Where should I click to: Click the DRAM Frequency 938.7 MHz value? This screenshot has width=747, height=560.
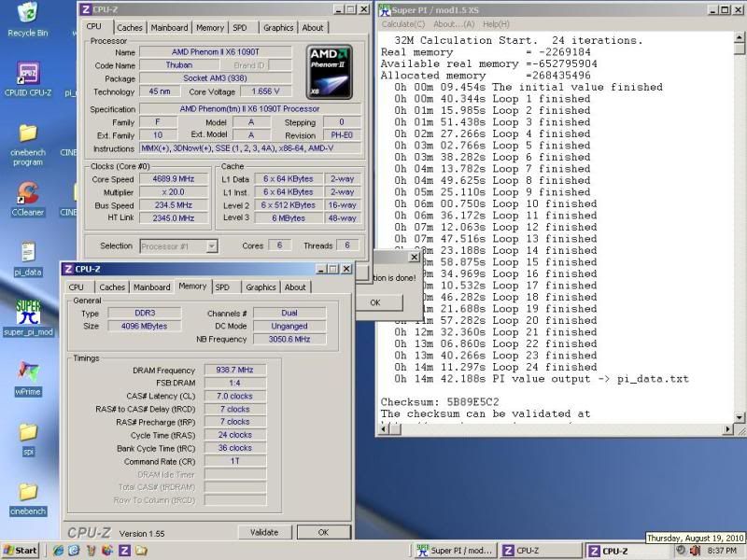click(x=234, y=370)
